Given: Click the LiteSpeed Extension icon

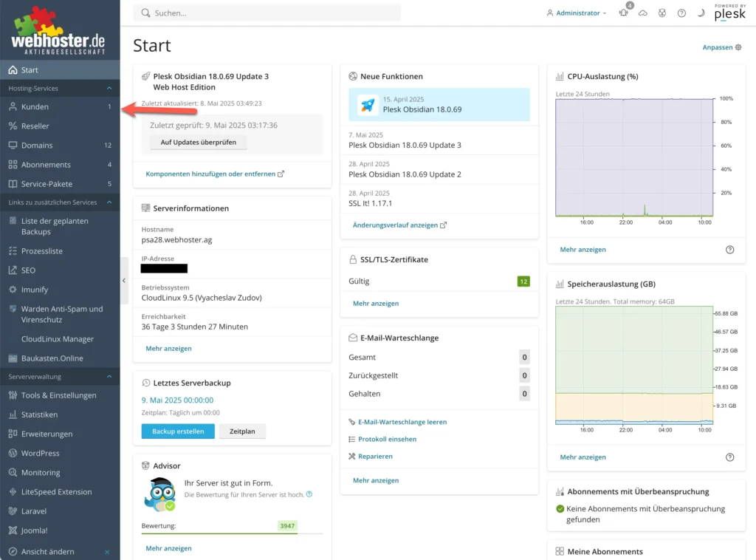Looking at the screenshot, I should pyautogui.click(x=13, y=491).
